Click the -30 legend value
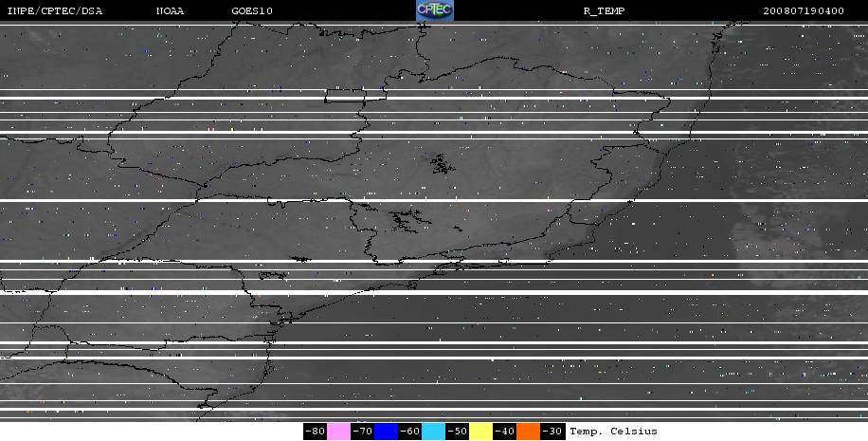This screenshot has height=441, width=868. (x=552, y=432)
